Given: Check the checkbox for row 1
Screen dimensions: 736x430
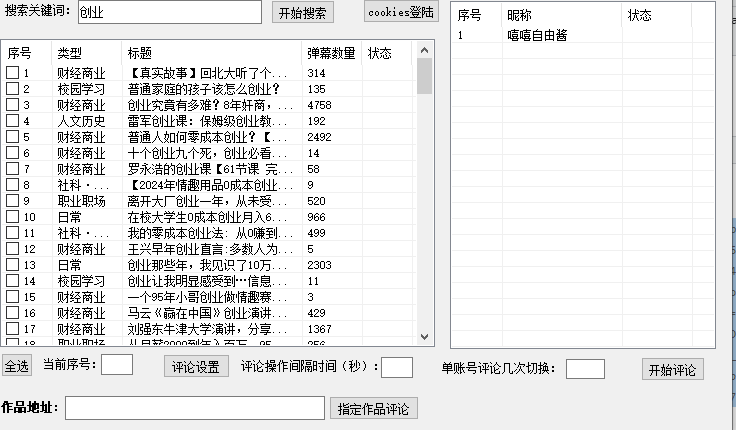Looking at the screenshot, I should coord(12,74).
